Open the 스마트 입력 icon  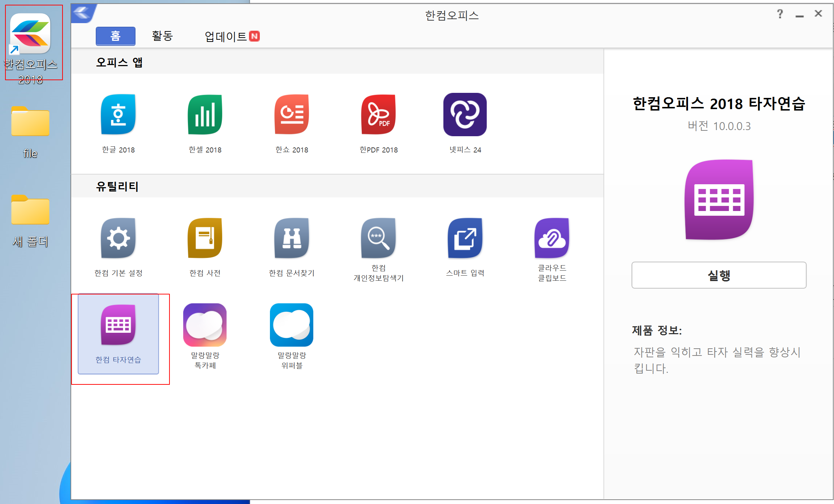(x=465, y=238)
